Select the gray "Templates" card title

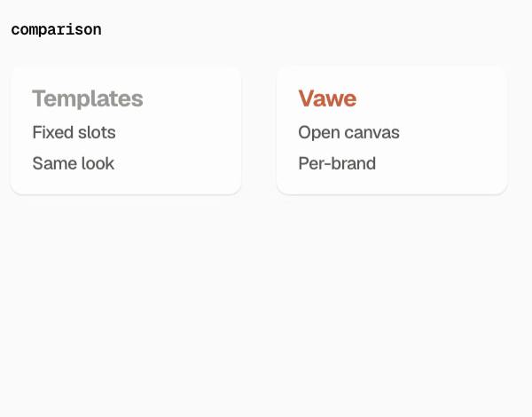pos(88,98)
